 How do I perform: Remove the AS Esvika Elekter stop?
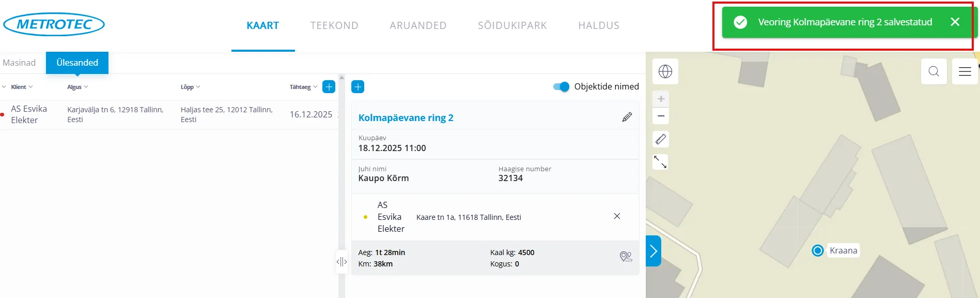click(617, 216)
